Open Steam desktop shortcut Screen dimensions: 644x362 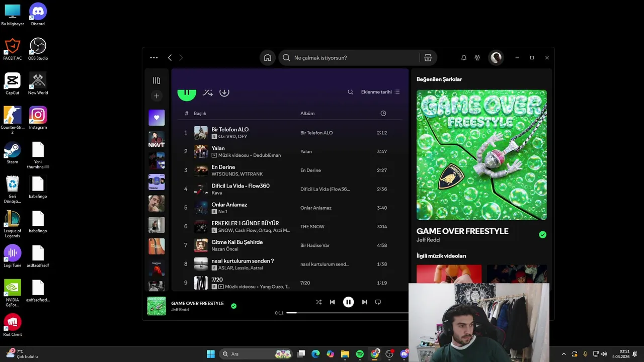click(x=13, y=153)
